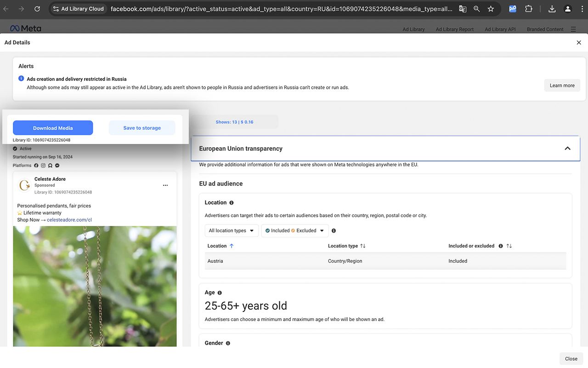Bookmark this page with the star icon
588x368 pixels.
[491, 9]
